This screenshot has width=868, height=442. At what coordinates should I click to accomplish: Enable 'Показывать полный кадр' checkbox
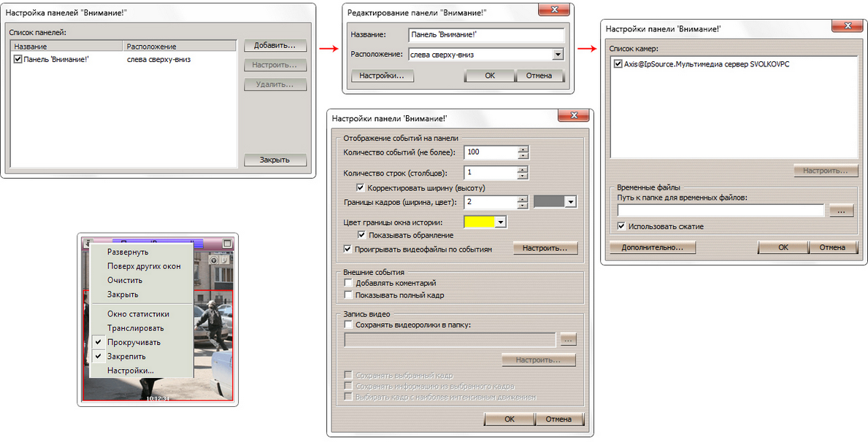pos(349,295)
